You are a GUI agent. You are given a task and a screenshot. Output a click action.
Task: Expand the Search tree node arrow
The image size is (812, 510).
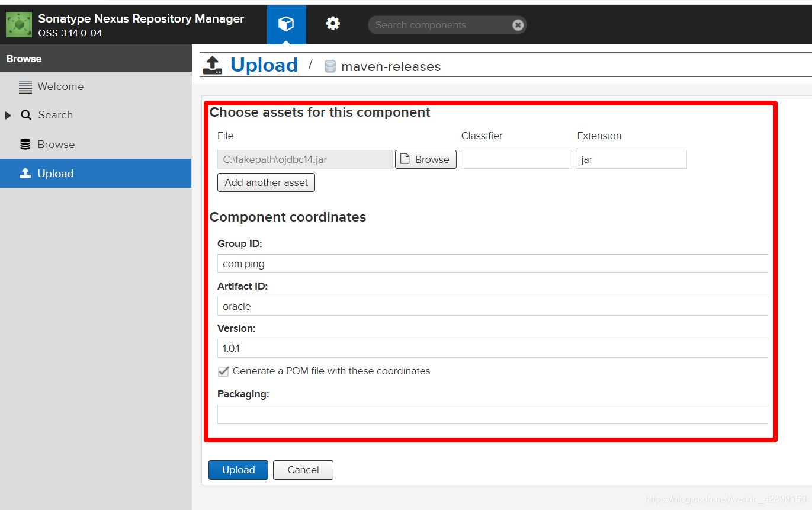[x=8, y=115]
